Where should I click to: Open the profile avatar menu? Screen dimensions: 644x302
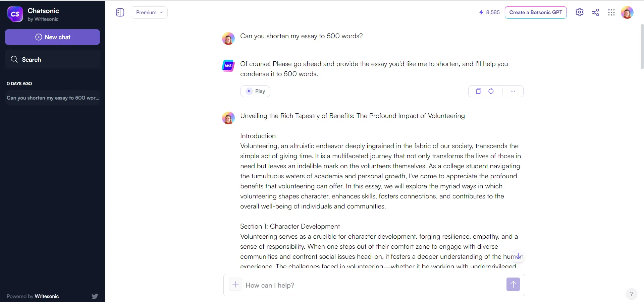(x=628, y=12)
